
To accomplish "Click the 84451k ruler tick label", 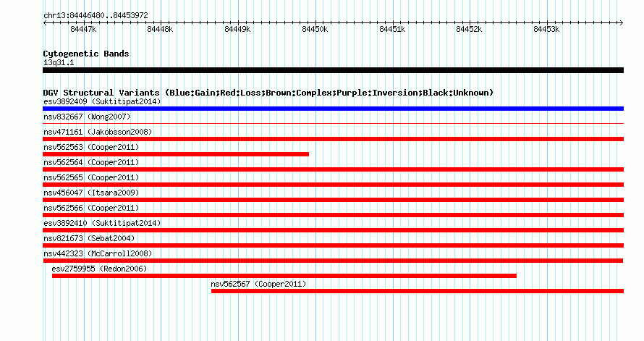I will [392, 29].
